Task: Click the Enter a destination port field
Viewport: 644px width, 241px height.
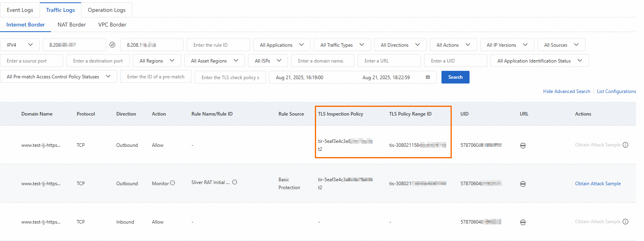Action: [x=98, y=61]
